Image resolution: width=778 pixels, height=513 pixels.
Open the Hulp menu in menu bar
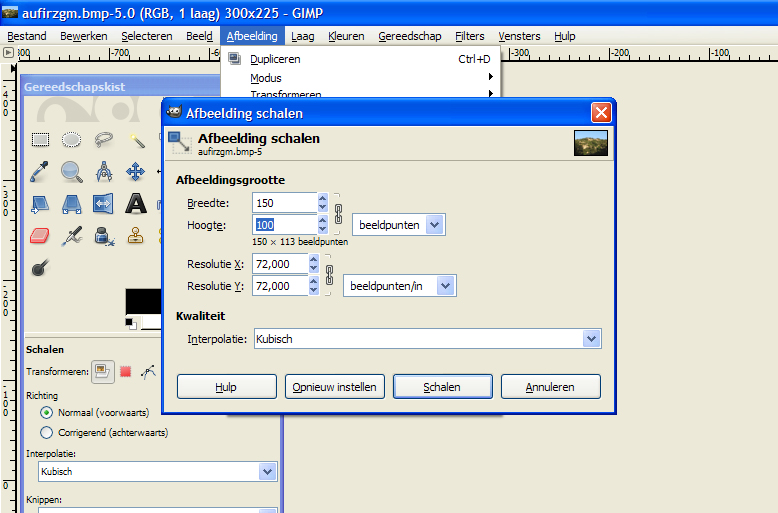(x=565, y=36)
